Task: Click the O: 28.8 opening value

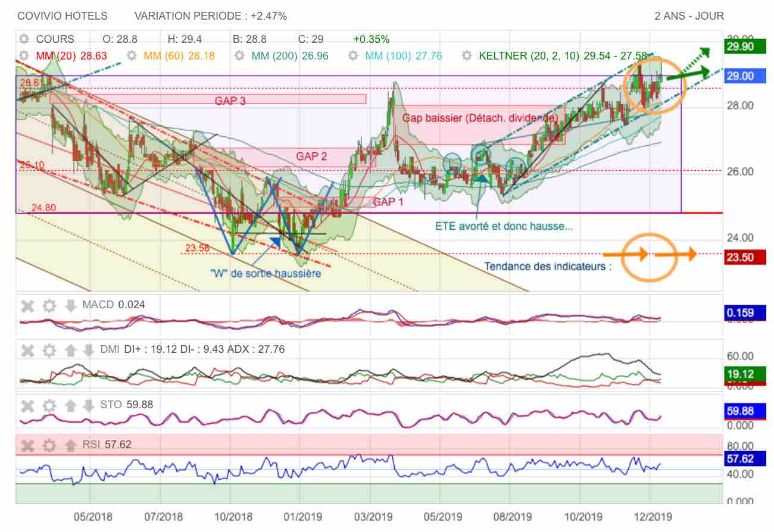Action: (120, 39)
